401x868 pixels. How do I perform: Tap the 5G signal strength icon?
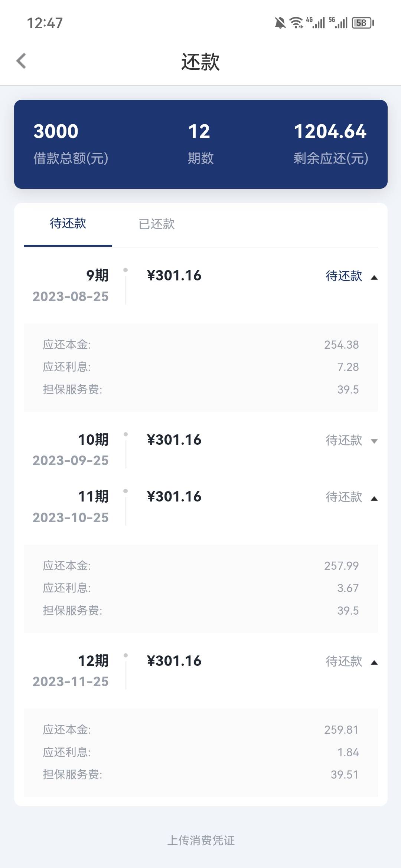coord(339,23)
